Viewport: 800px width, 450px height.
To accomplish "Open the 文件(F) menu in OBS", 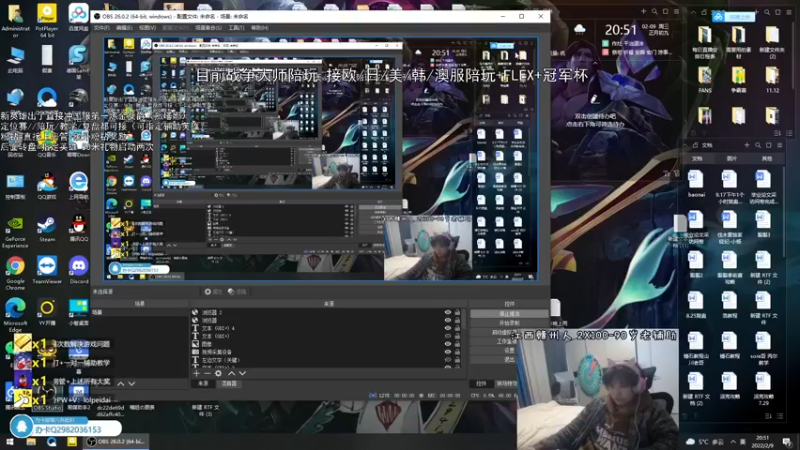I will click(x=102, y=28).
